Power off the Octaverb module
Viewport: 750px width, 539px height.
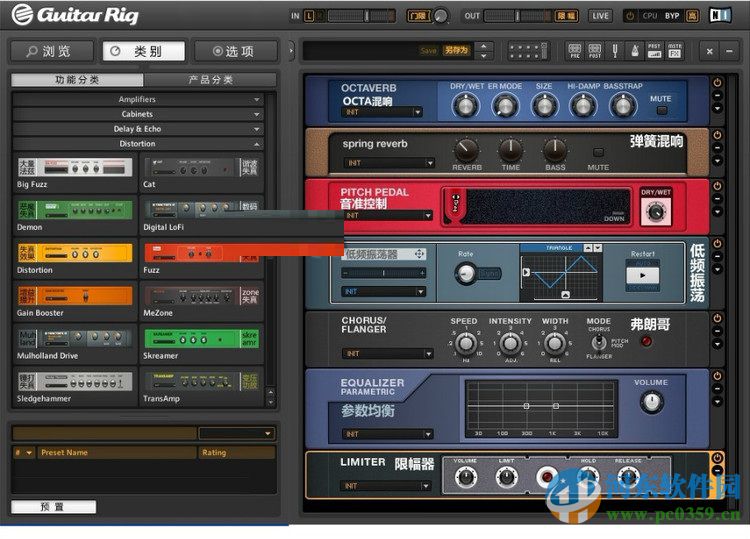pyautogui.click(x=717, y=82)
